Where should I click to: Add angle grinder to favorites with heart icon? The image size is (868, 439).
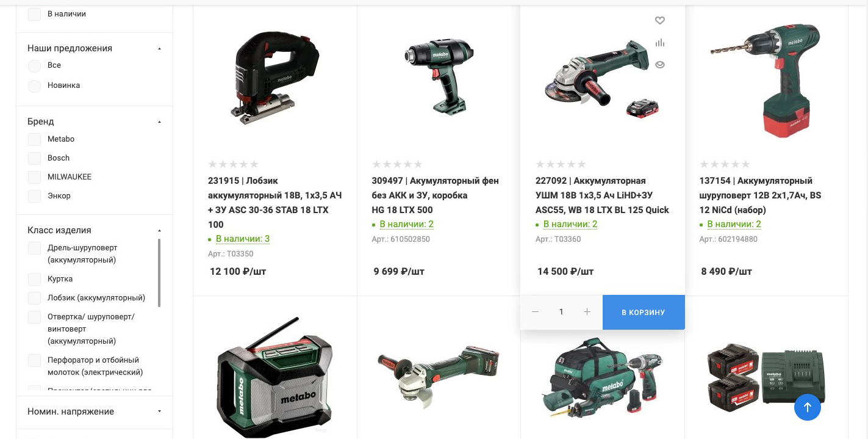pyautogui.click(x=659, y=21)
